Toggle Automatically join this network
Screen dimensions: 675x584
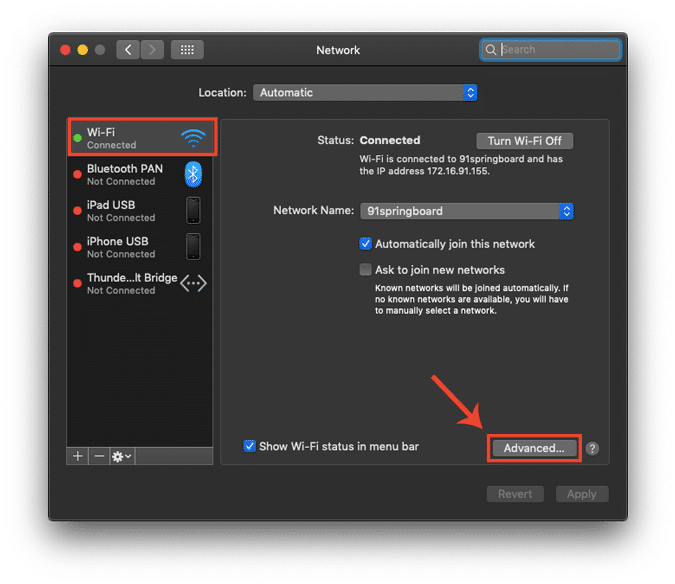[365, 244]
